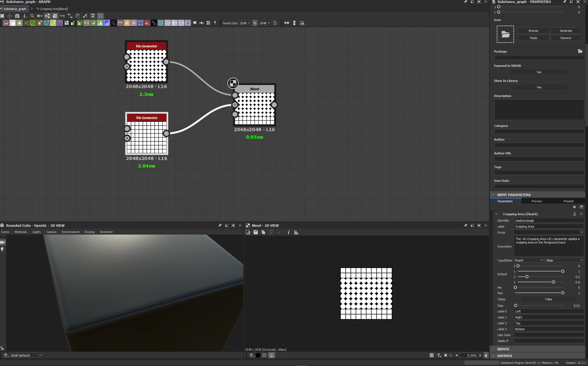Click the histogram icon in 2D view
This screenshot has width=588, height=366.
tap(296, 232)
